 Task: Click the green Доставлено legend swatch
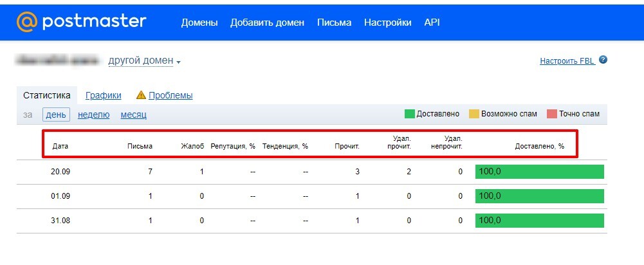point(409,114)
